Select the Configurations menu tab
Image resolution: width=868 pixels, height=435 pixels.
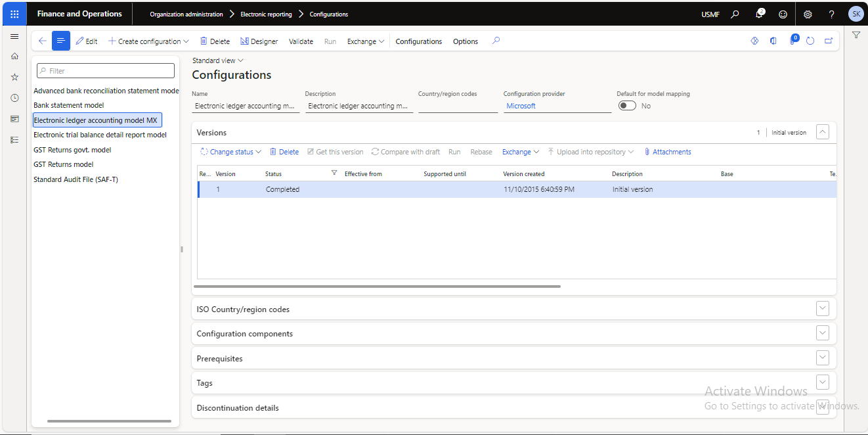[418, 41]
